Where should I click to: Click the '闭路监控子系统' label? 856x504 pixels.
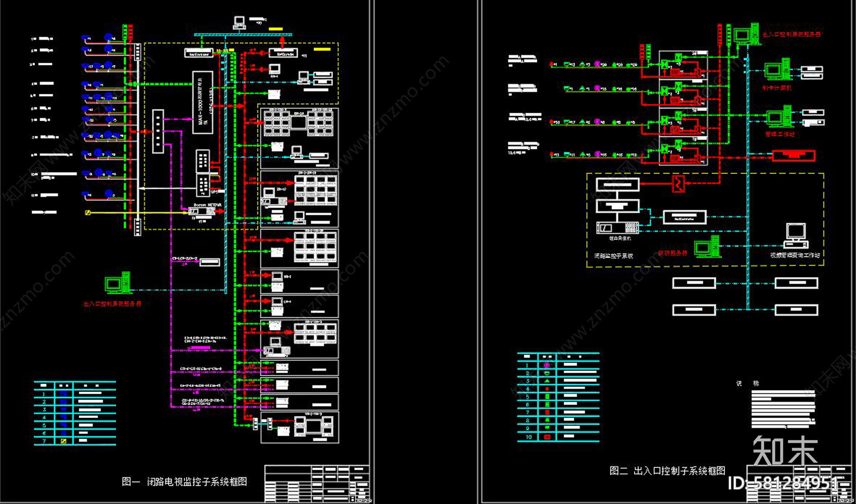pyautogui.click(x=614, y=256)
